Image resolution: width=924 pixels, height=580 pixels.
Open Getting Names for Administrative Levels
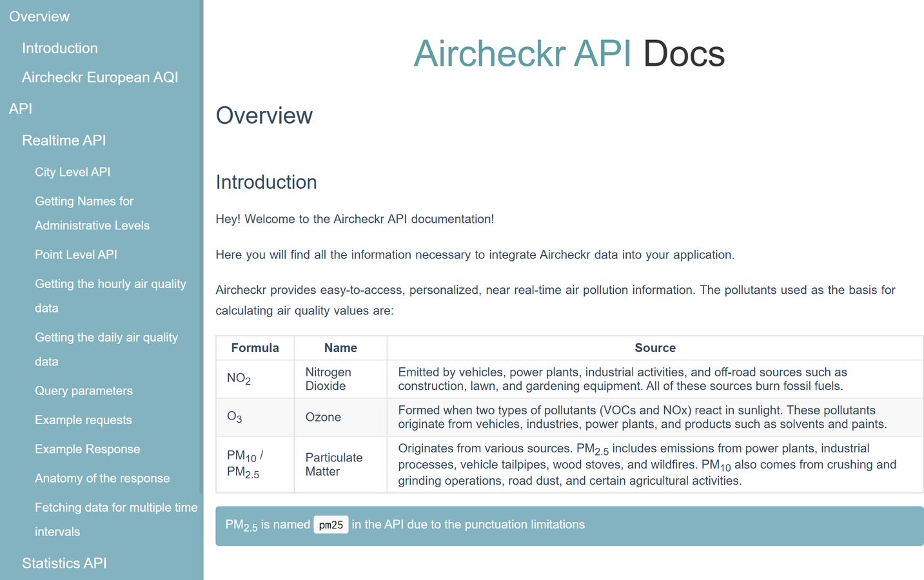pos(92,213)
